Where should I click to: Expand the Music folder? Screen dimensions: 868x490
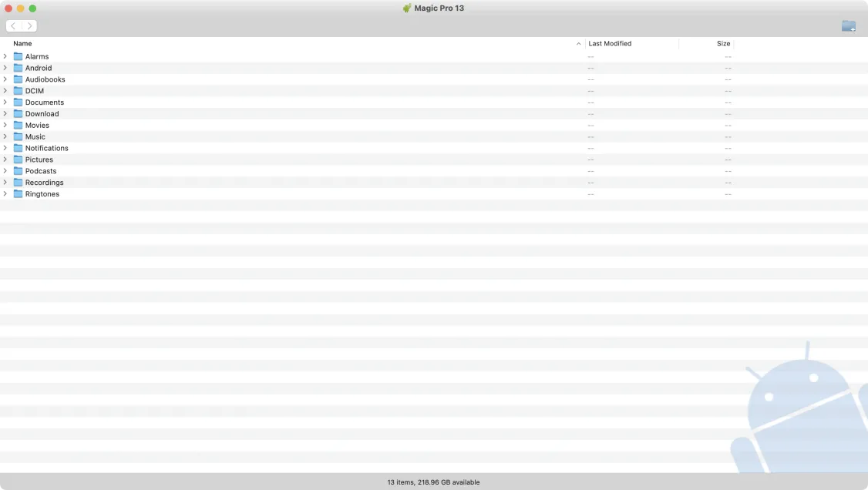coord(5,136)
